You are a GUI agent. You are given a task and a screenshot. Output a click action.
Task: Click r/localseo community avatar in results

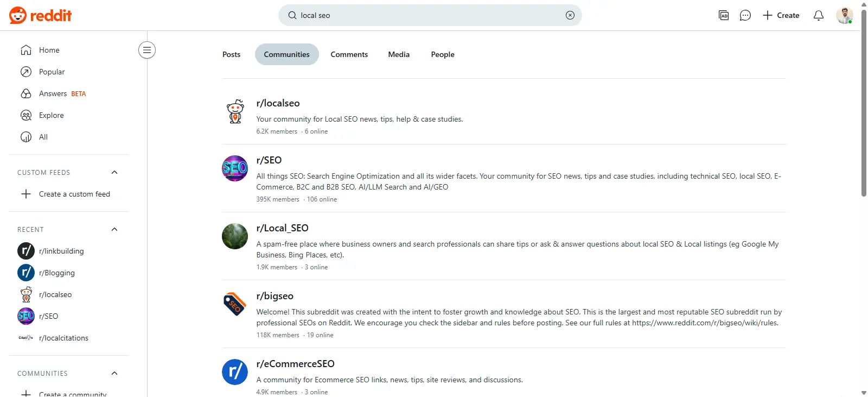(x=235, y=111)
